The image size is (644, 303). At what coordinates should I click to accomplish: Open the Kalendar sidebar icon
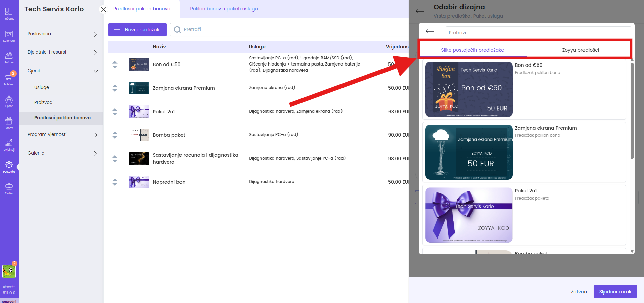click(x=9, y=36)
